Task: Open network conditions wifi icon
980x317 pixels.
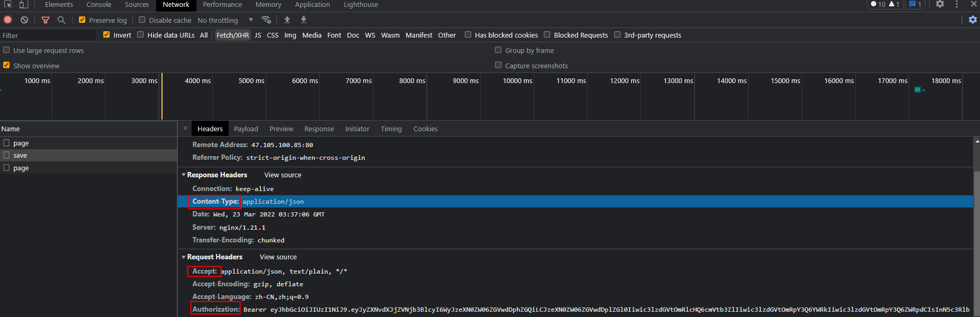Action: click(x=266, y=20)
